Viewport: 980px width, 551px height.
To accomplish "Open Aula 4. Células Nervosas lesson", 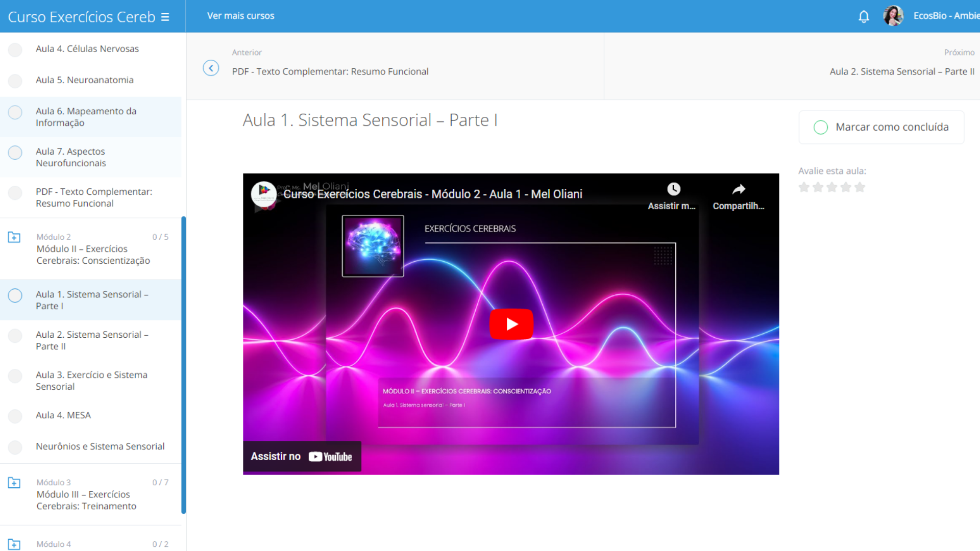I will point(87,48).
